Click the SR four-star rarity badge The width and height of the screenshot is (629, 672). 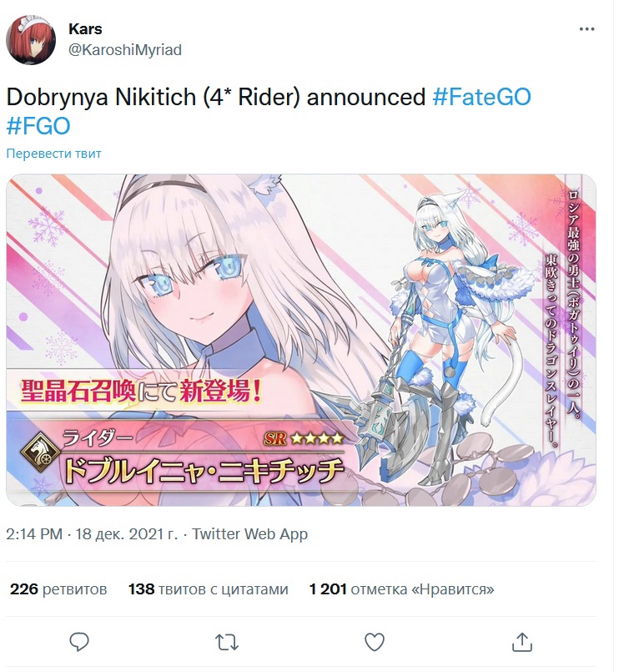click(x=304, y=439)
